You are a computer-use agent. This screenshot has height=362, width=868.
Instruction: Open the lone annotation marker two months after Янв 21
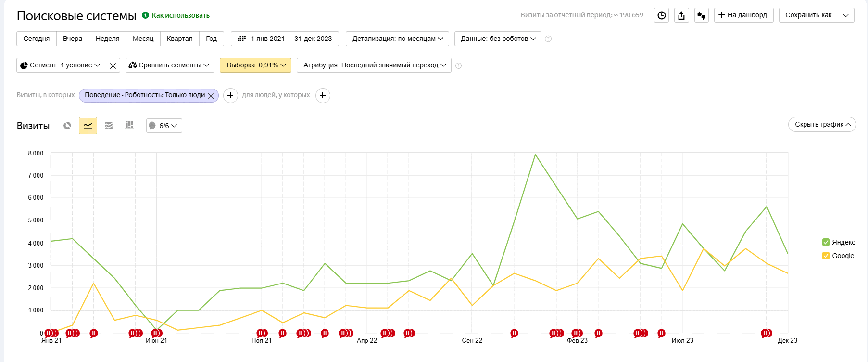[94, 333]
